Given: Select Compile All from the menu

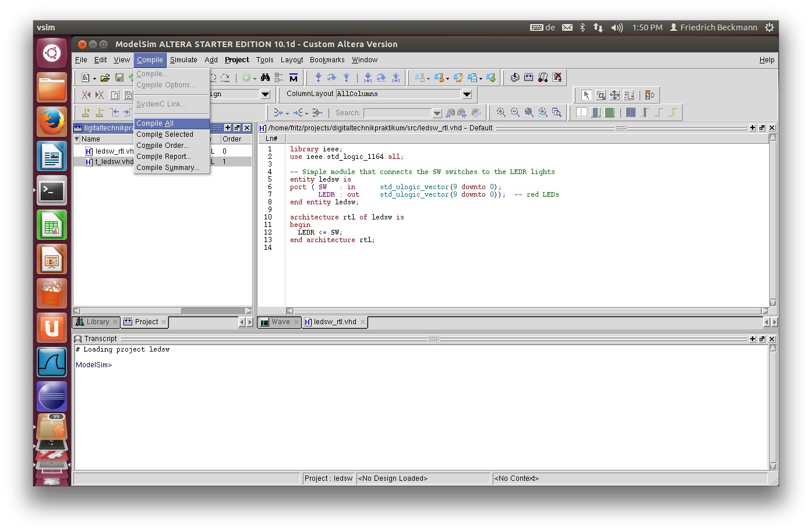Looking at the screenshot, I should tap(155, 123).
